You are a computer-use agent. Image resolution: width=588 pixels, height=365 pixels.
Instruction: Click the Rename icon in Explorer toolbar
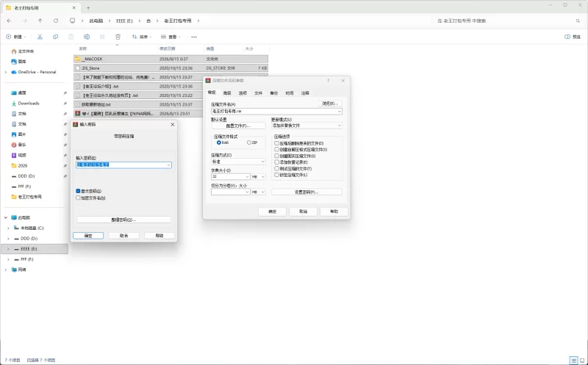point(87,37)
